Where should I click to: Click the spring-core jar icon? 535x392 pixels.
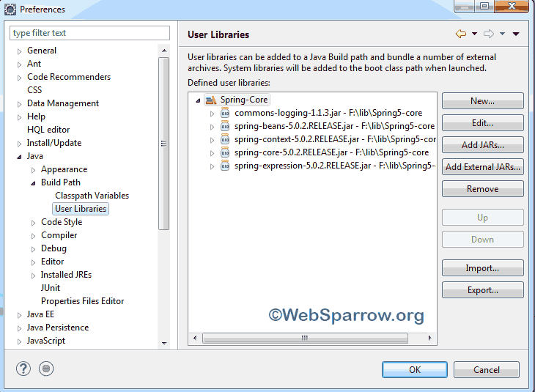click(225, 152)
